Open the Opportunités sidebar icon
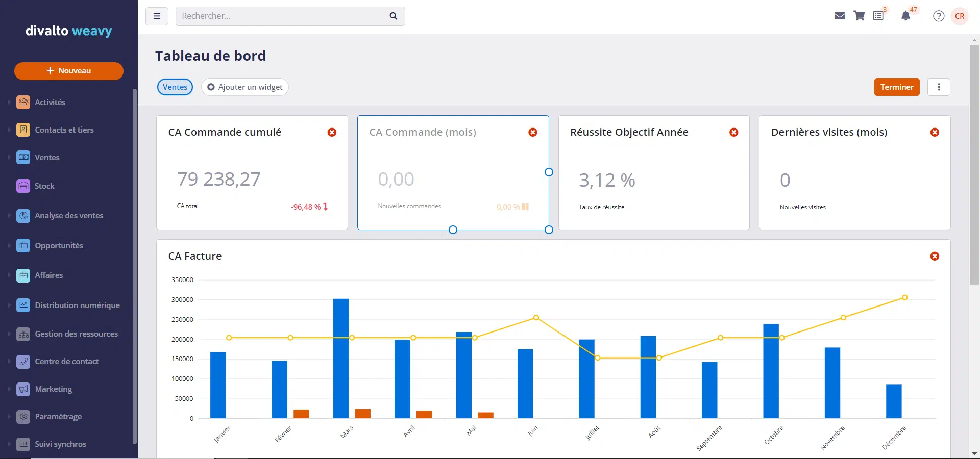The image size is (980, 459). click(23, 245)
